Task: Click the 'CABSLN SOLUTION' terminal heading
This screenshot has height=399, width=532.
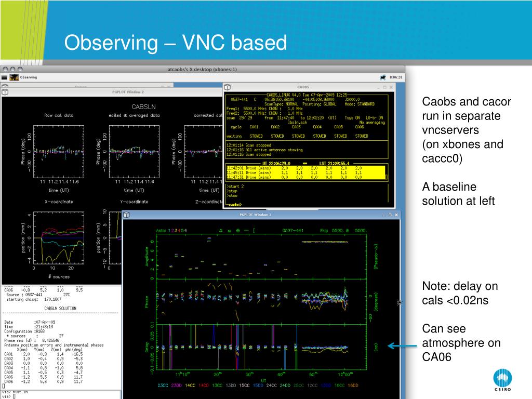Action: click(60, 309)
